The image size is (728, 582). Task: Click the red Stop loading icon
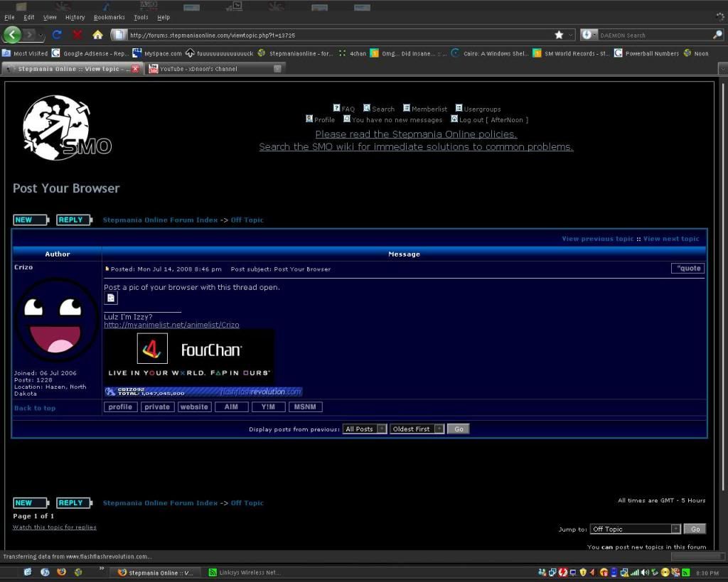[x=77, y=35]
